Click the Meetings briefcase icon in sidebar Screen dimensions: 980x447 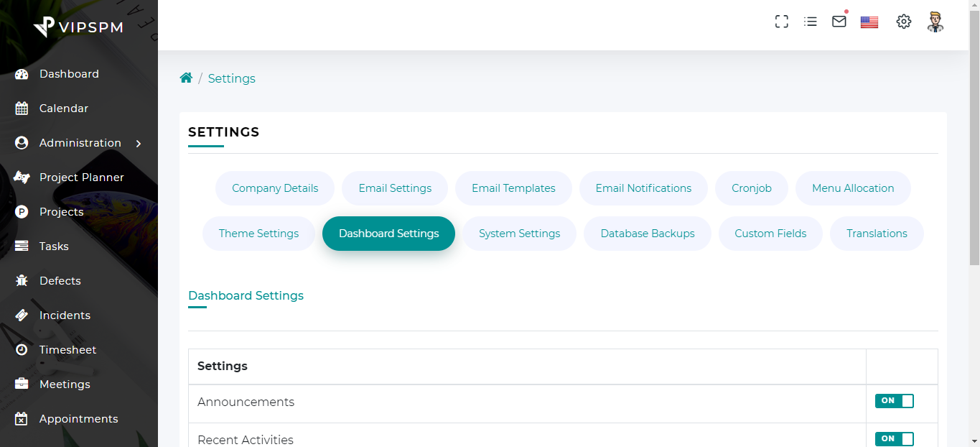[x=22, y=384]
